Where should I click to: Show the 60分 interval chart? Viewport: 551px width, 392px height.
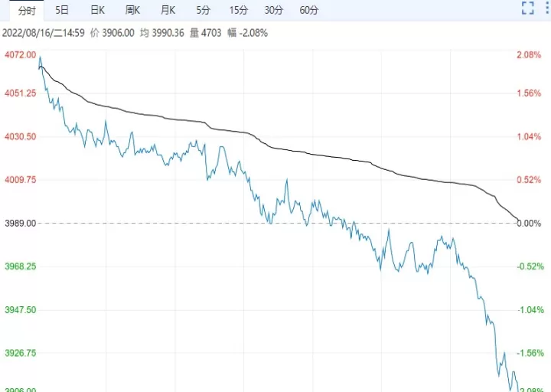309,10
